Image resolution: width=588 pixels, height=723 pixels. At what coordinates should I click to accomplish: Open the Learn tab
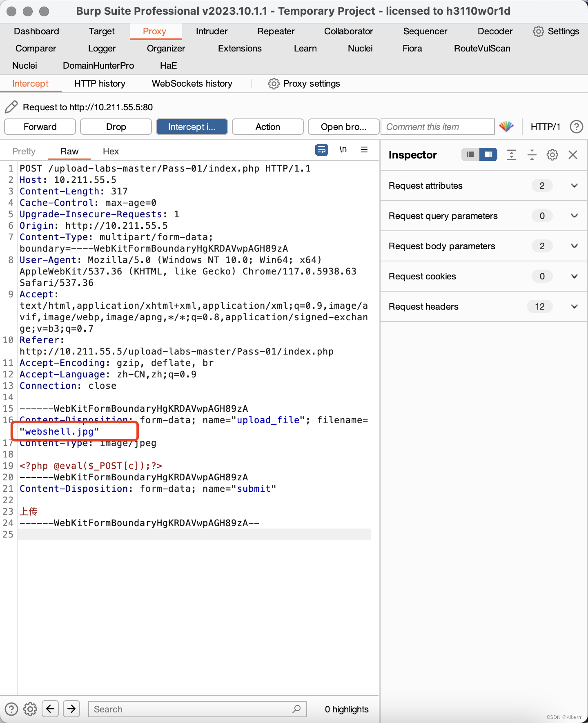click(305, 49)
